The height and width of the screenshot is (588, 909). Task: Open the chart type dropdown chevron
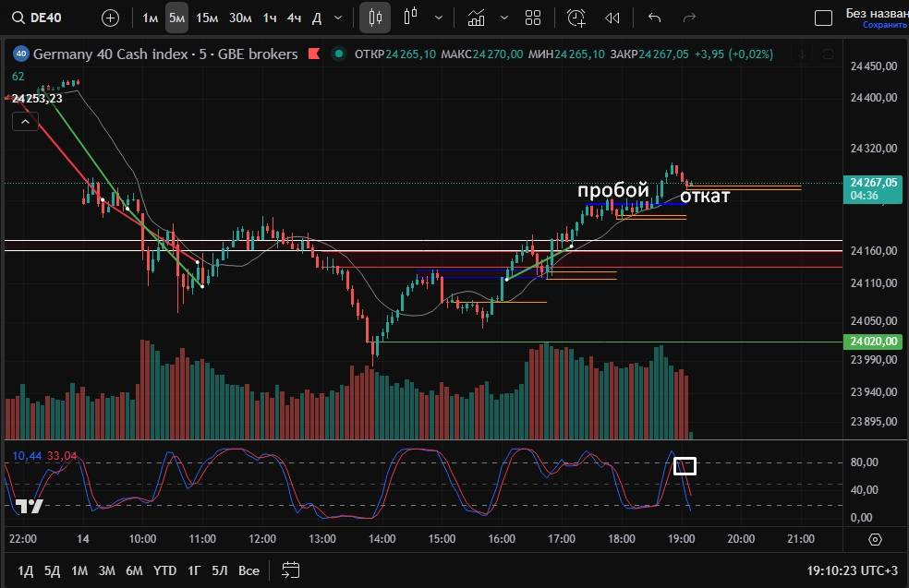coord(438,18)
